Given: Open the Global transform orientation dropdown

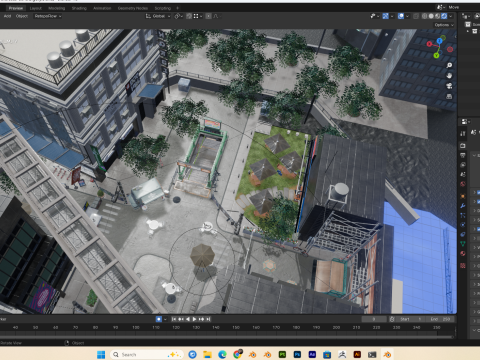Looking at the screenshot, I should click(158, 16).
